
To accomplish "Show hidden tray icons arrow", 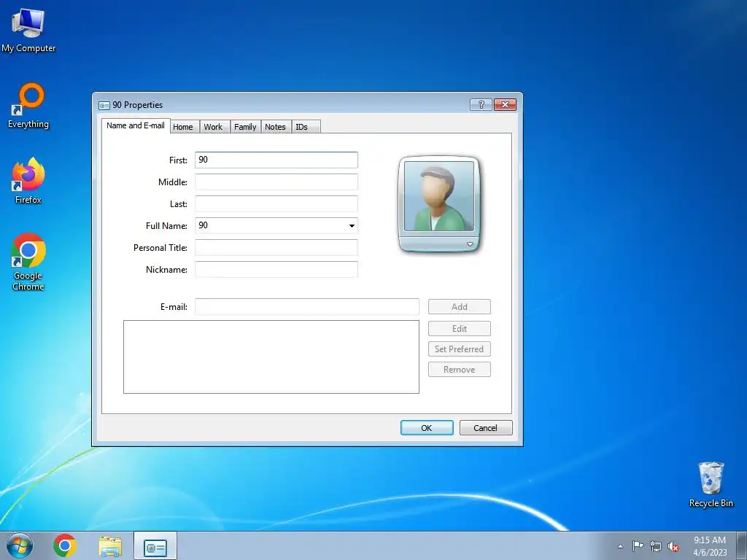I will [620, 546].
